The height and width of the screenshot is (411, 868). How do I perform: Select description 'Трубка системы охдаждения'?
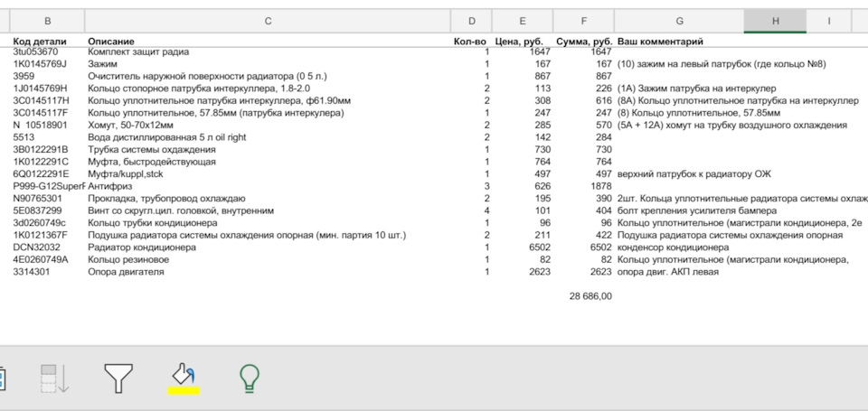152,150
